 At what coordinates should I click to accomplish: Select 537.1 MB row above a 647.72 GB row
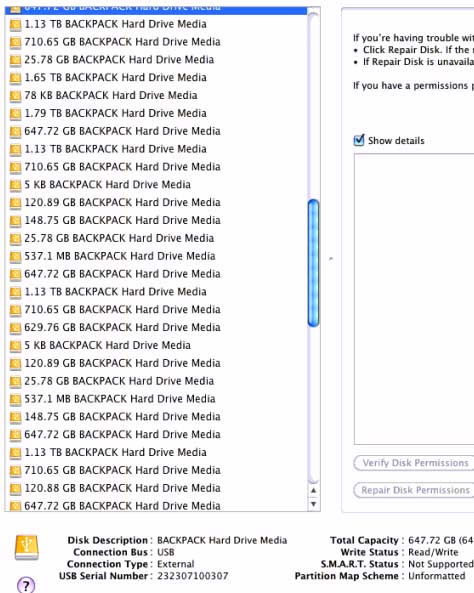click(156, 256)
